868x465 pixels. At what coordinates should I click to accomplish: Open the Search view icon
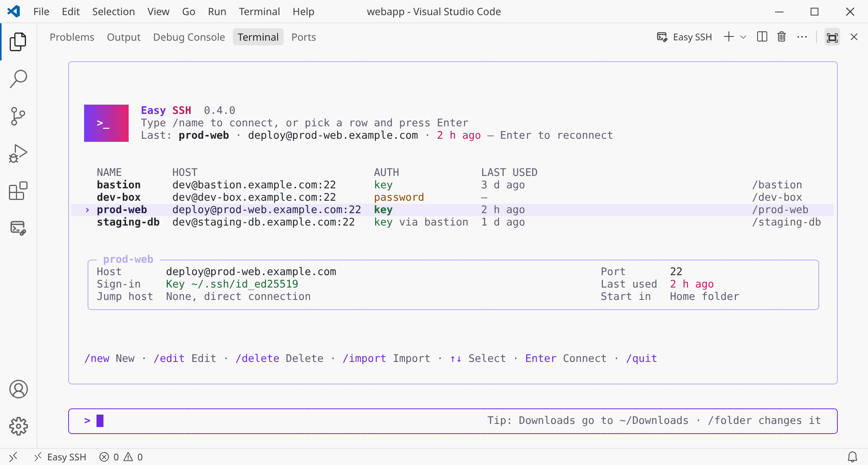pos(18,79)
